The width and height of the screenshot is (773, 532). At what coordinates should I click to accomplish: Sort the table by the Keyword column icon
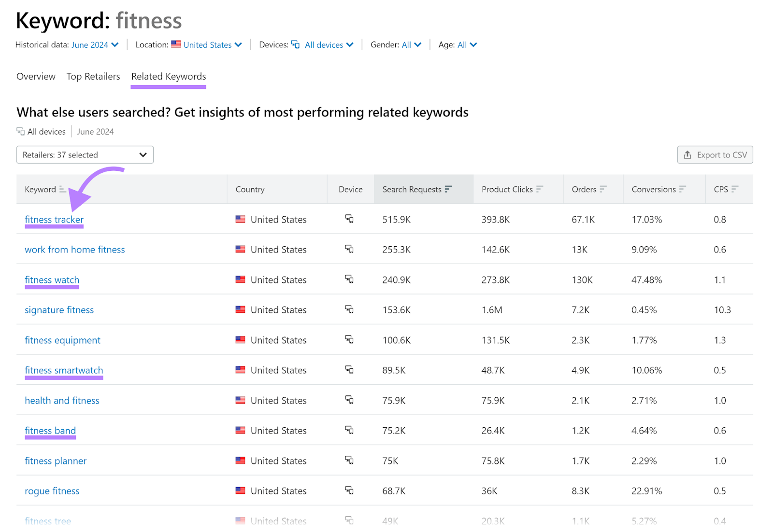point(62,190)
